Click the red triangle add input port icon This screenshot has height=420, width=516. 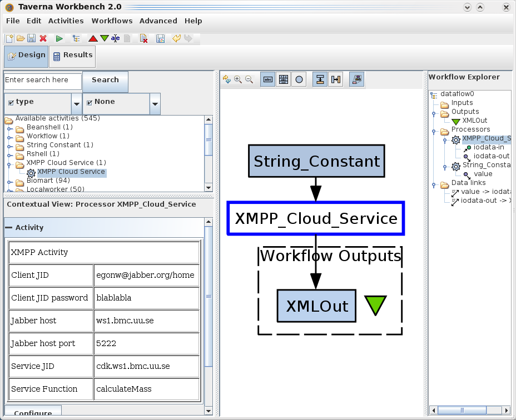click(93, 38)
